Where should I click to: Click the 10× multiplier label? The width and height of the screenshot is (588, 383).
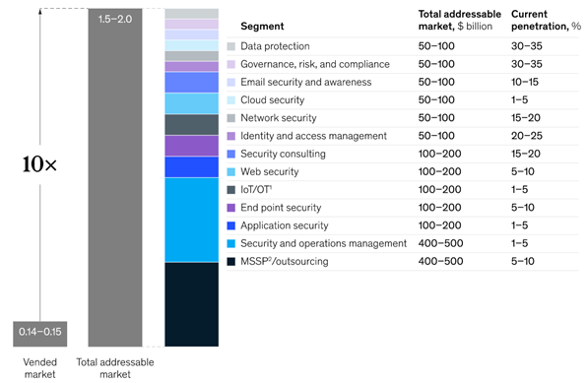[x=39, y=164]
